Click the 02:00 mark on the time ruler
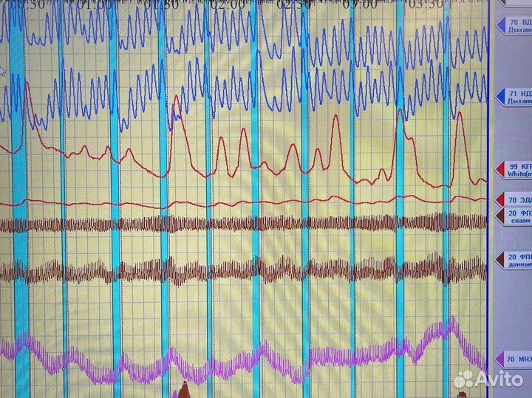 click(x=228, y=4)
